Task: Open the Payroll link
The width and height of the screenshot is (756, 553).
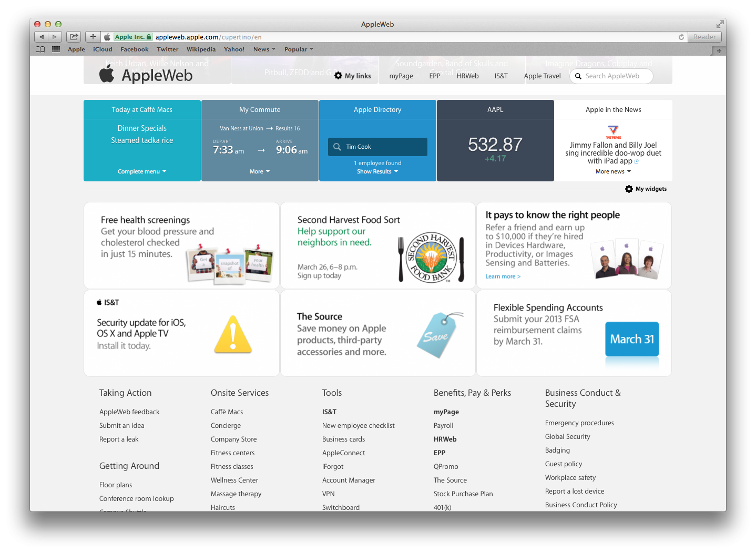Action: pos(443,426)
